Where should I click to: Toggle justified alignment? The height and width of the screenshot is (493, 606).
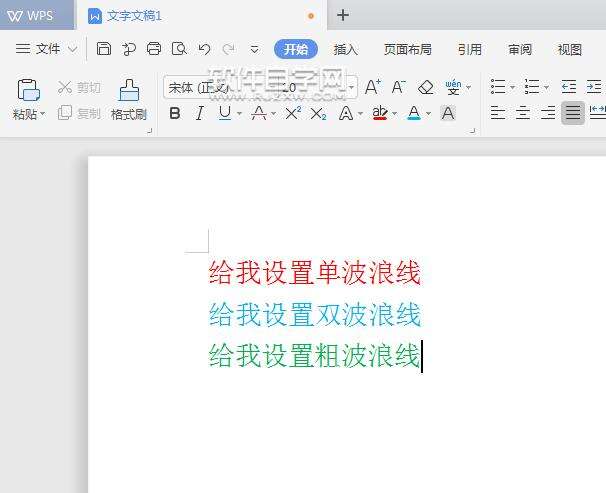tap(573, 113)
